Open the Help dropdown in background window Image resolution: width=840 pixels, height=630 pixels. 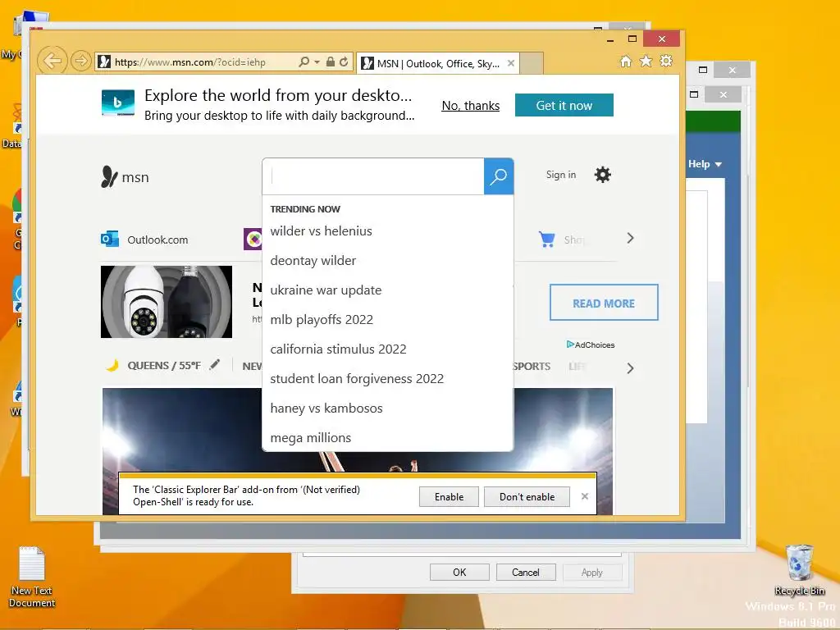pos(705,164)
